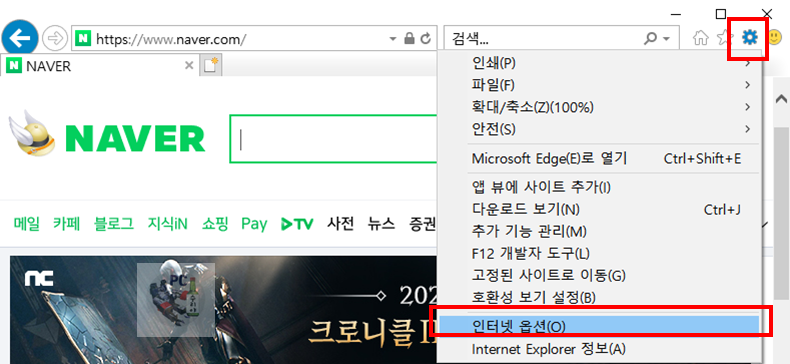The width and height of the screenshot is (790, 364).
Task: Open address bar autocomplete dropdown arrow
Action: [x=393, y=39]
